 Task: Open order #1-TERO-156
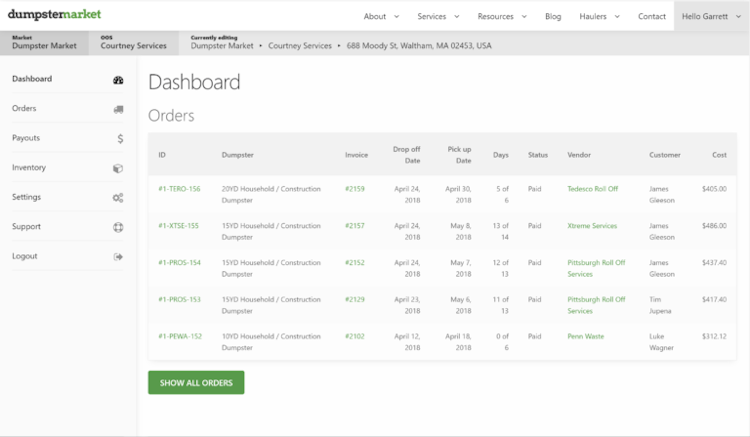point(179,189)
